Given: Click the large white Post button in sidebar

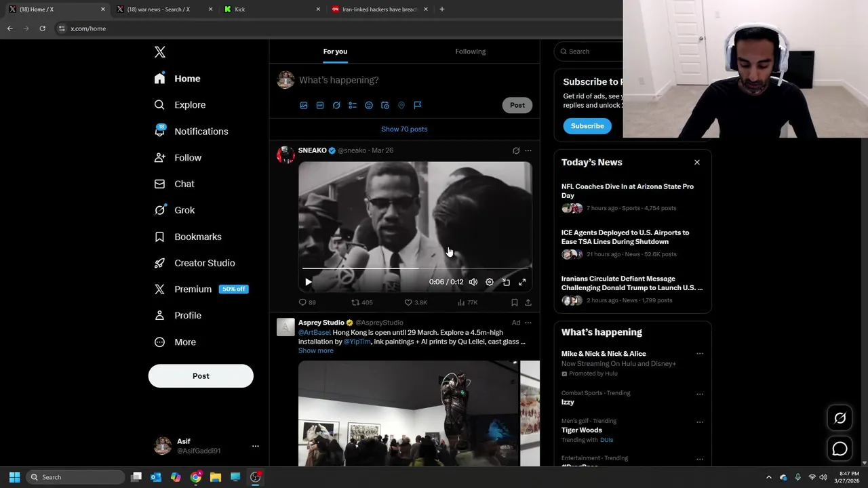Looking at the screenshot, I should coord(201,376).
